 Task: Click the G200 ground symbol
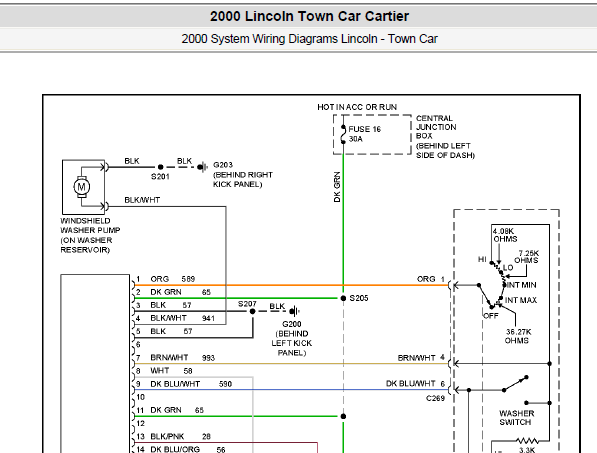point(294,311)
